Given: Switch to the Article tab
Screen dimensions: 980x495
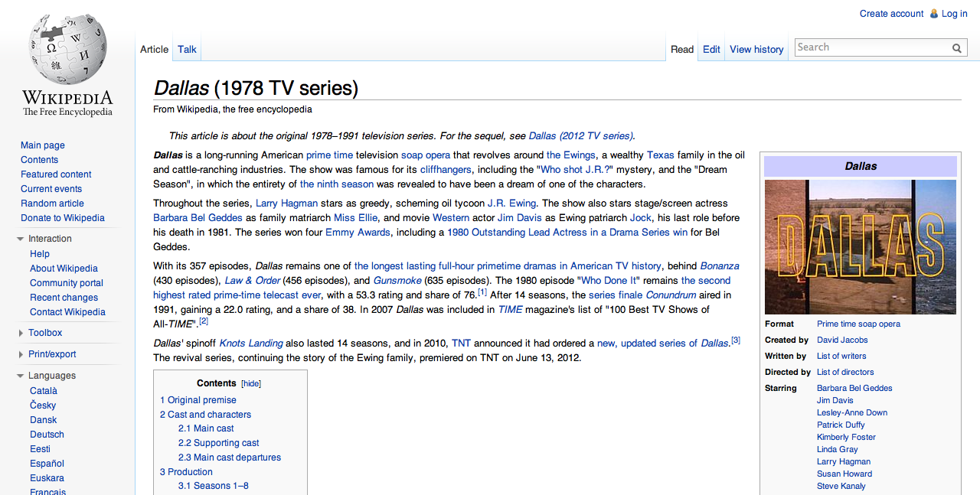Looking at the screenshot, I should point(154,49).
